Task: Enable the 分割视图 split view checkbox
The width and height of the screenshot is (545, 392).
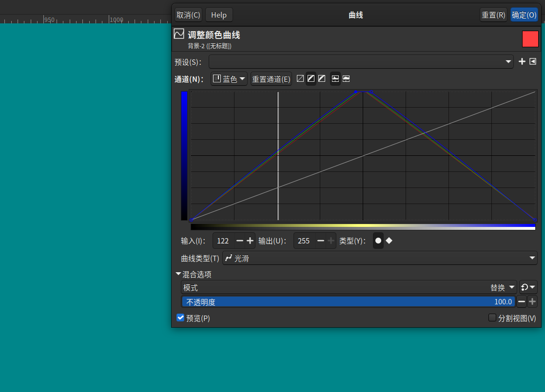Action: [x=492, y=317]
